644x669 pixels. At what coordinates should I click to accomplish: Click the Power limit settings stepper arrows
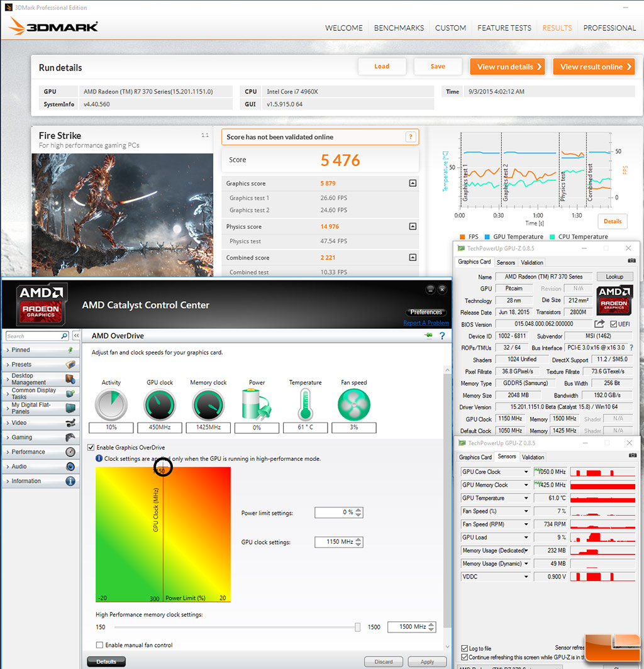(x=358, y=512)
